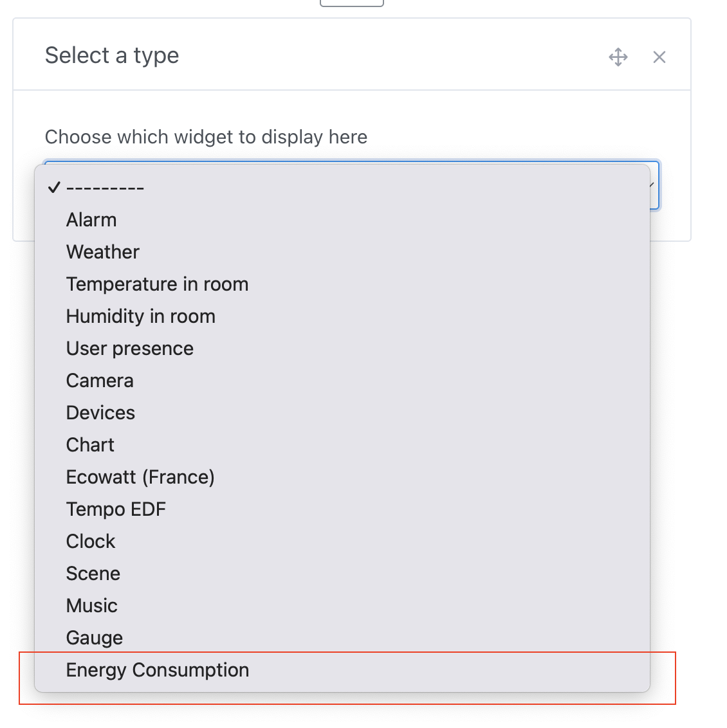727x728 pixels.
Task: Choose Humidity in room widget
Action: coord(140,316)
